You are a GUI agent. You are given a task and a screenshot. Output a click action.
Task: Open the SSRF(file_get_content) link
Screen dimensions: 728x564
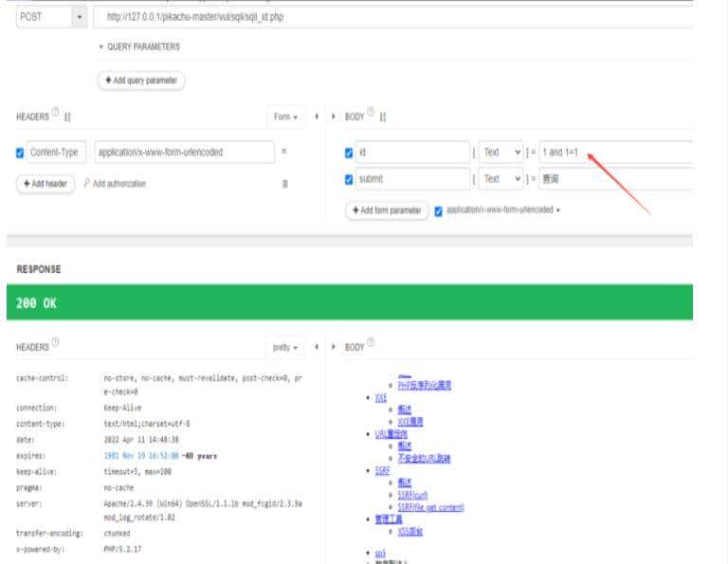pos(431,507)
